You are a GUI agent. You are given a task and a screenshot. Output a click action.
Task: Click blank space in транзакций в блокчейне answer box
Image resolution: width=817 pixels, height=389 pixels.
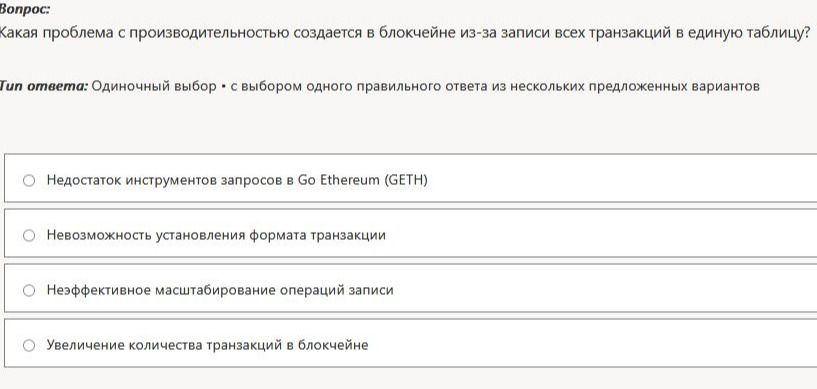(x=589, y=343)
